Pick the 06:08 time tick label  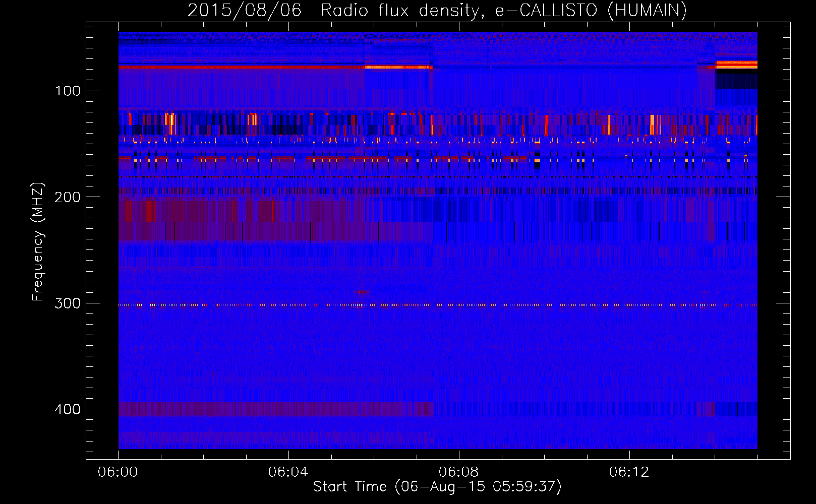(x=459, y=472)
